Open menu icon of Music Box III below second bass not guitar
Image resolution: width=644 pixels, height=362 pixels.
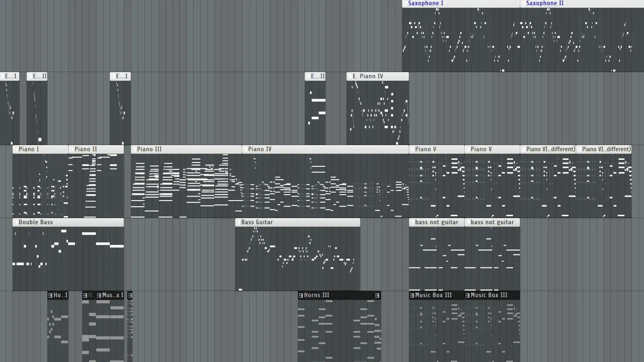coord(467,295)
